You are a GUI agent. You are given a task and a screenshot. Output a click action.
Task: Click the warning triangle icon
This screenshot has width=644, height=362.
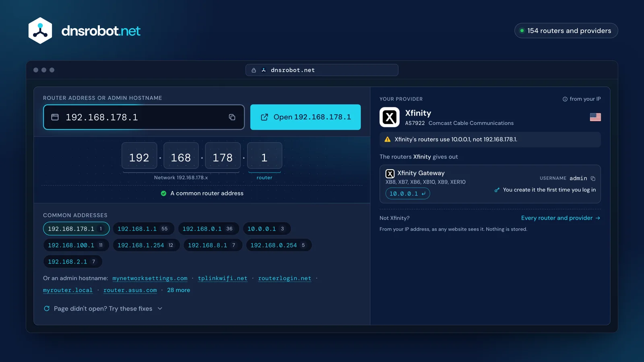click(388, 140)
